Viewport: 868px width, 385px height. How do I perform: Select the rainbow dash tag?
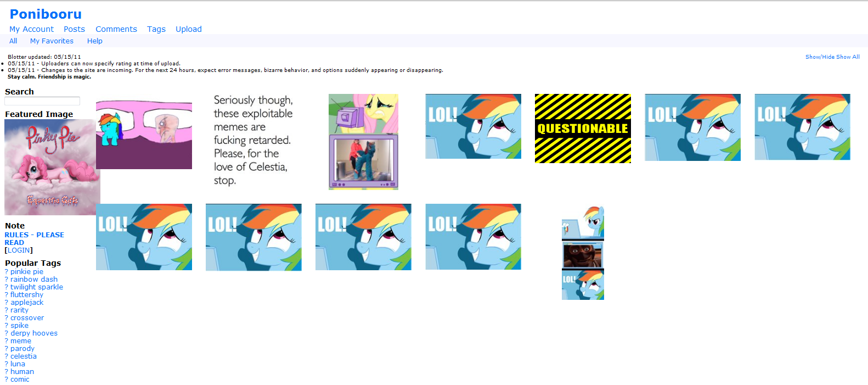coord(34,279)
